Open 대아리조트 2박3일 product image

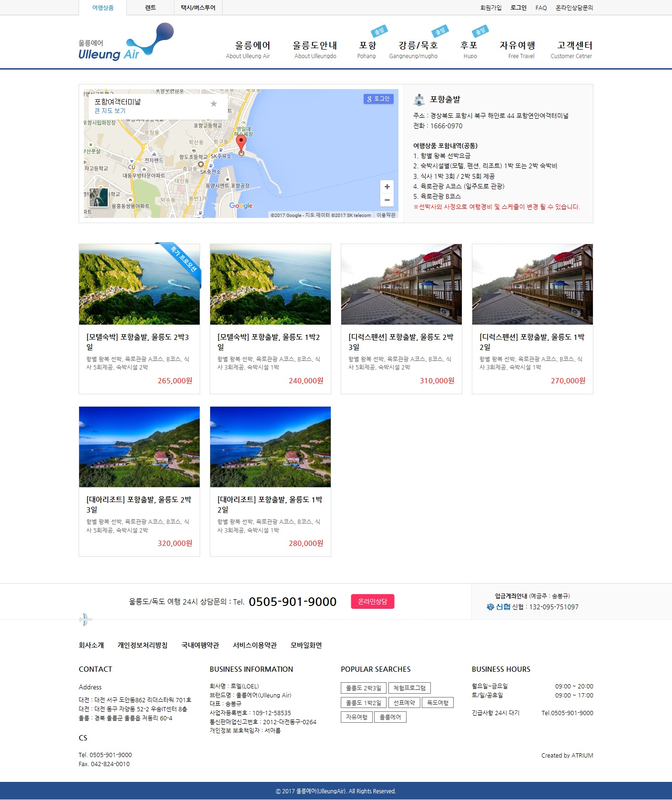point(139,447)
